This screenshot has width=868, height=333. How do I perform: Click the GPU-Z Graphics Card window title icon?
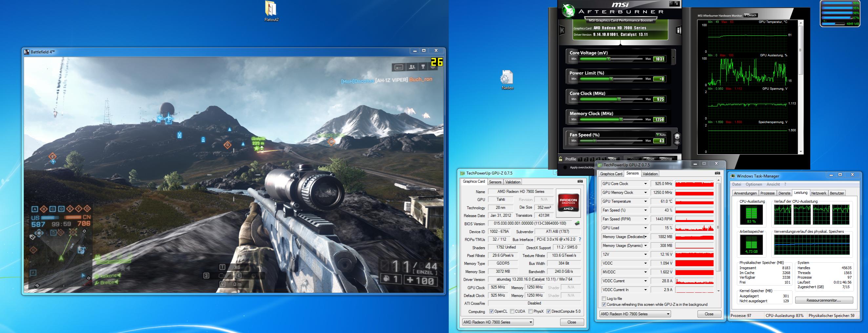point(462,173)
